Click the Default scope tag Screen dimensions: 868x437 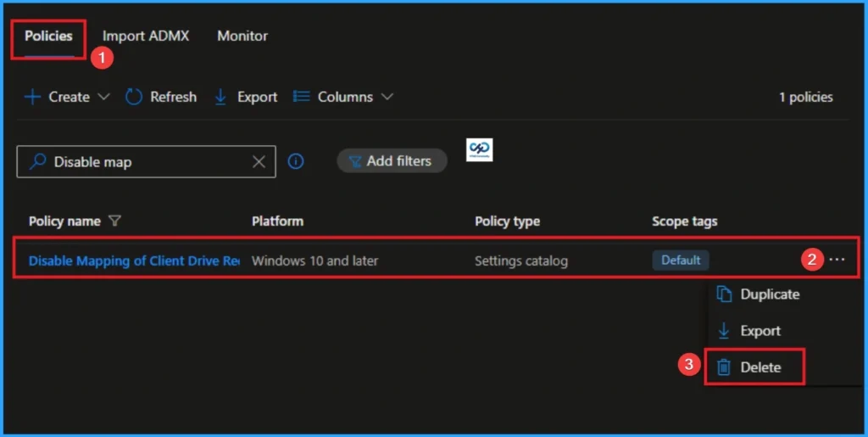point(681,261)
